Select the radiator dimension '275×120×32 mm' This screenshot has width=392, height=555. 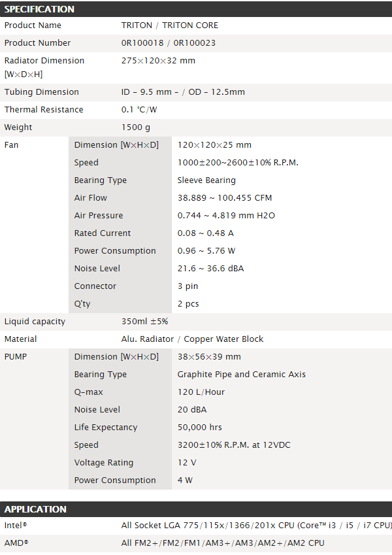click(158, 61)
